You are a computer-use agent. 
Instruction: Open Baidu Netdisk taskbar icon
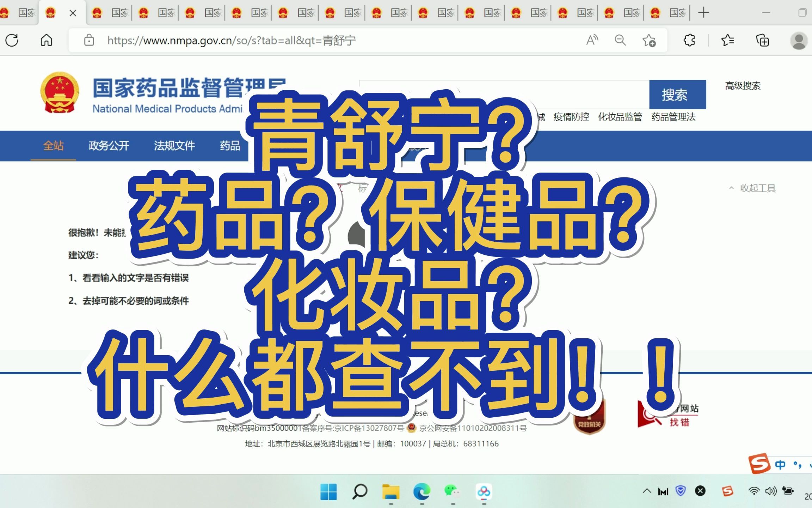pyautogui.click(x=484, y=492)
